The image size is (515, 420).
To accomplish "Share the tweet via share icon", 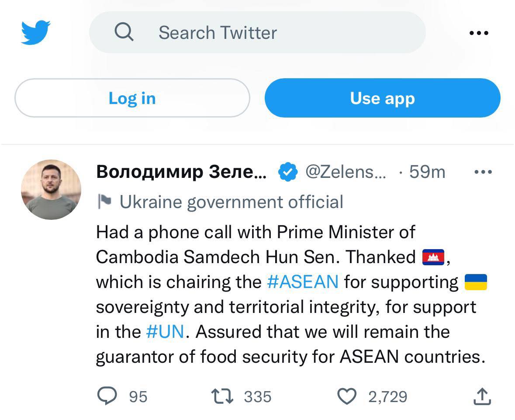I will pyautogui.click(x=482, y=396).
